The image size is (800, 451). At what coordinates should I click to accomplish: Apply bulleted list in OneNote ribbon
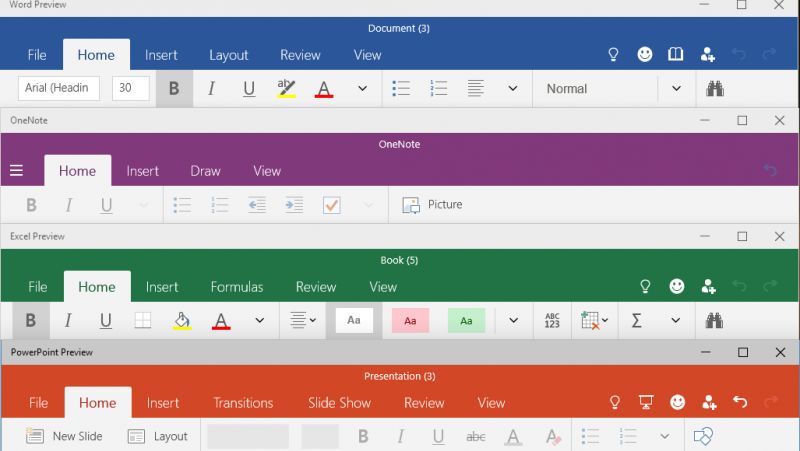click(182, 205)
